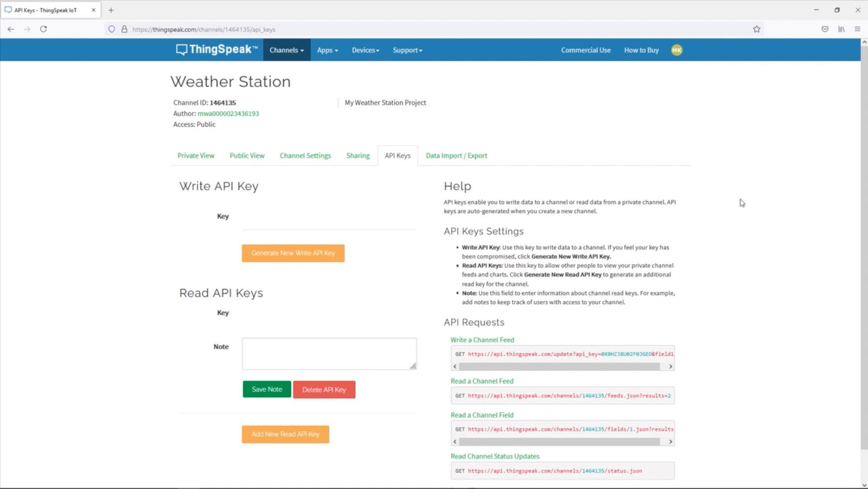Open the MK user avatar menu
This screenshot has width=868, height=489.
(x=676, y=50)
